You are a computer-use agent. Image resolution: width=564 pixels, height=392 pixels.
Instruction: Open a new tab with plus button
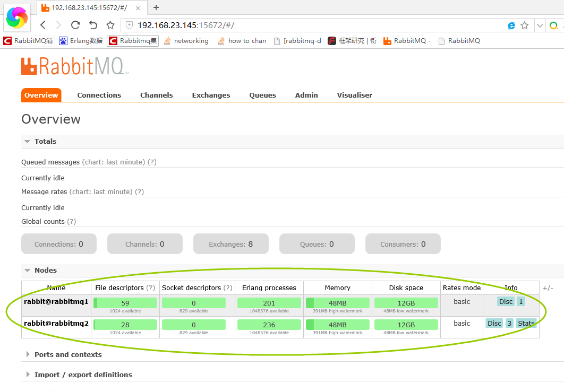click(x=156, y=7)
